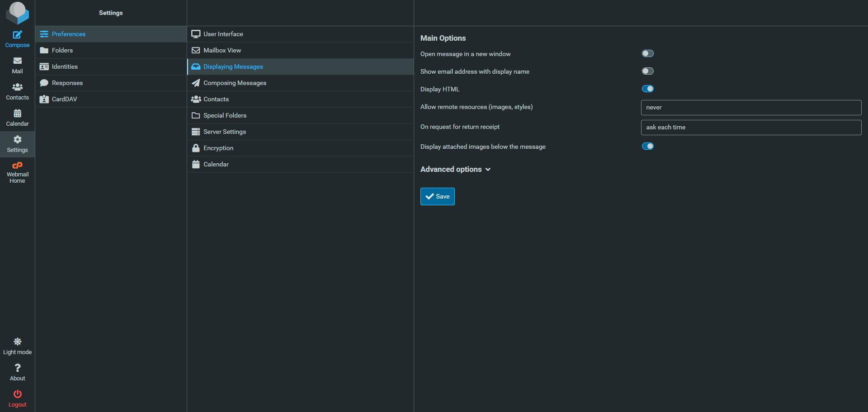Click the cPanel Webmail Home icon
Image resolution: width=868 pixels, height=412 pixels.
pyautogui.click(x=17, y=166)
